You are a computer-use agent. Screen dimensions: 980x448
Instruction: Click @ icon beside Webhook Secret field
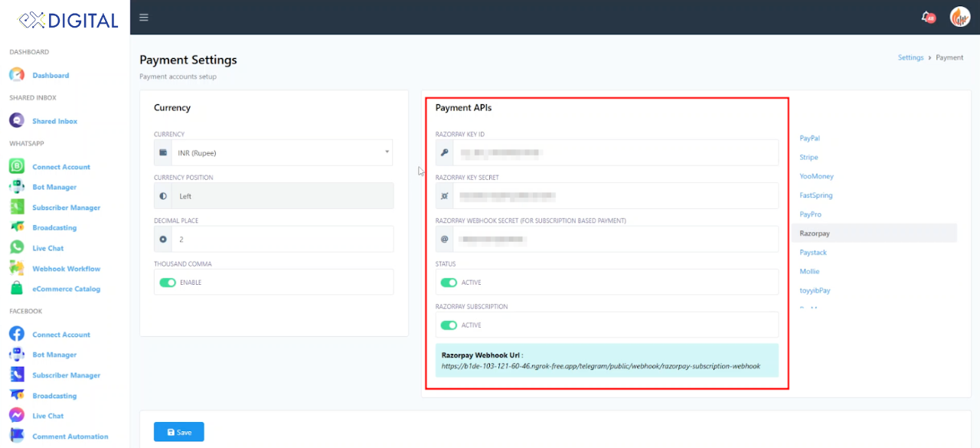pos(445,239)
